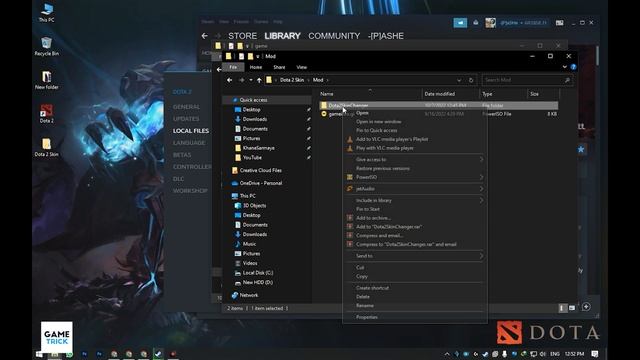Open Home ribbon tab in Explorer
640x360 pixels.
pos(256,67)
